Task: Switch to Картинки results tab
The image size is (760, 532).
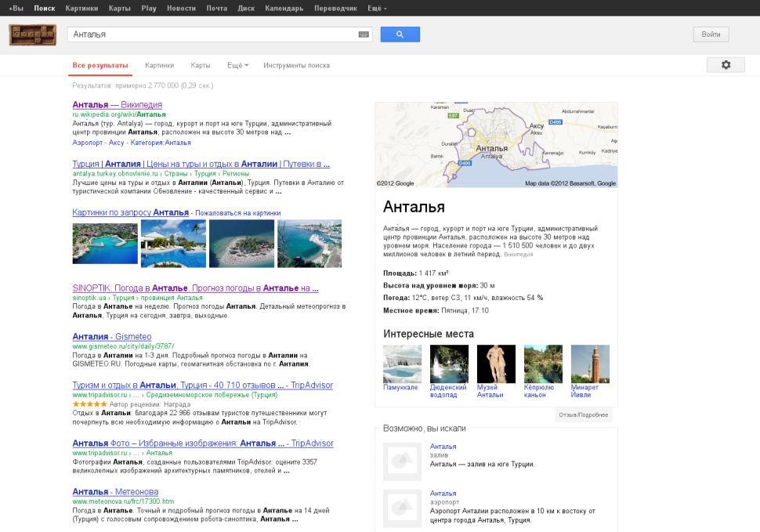Action: (x=160, y=65)
